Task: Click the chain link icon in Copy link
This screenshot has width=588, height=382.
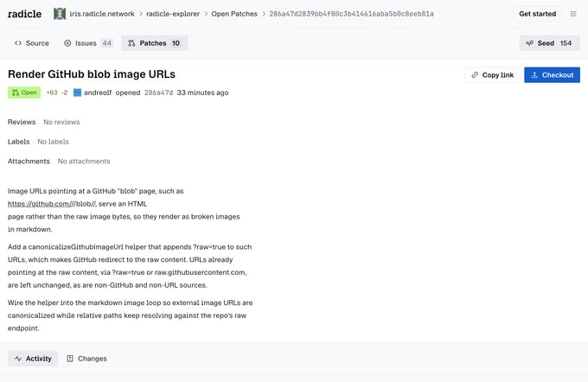Action: click(x=475, y=75)
